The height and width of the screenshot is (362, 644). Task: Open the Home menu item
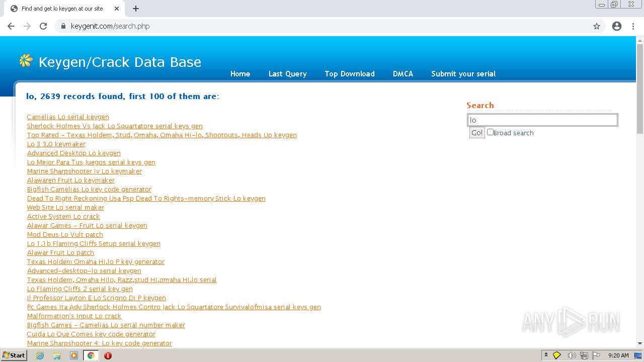coord(240,74)
